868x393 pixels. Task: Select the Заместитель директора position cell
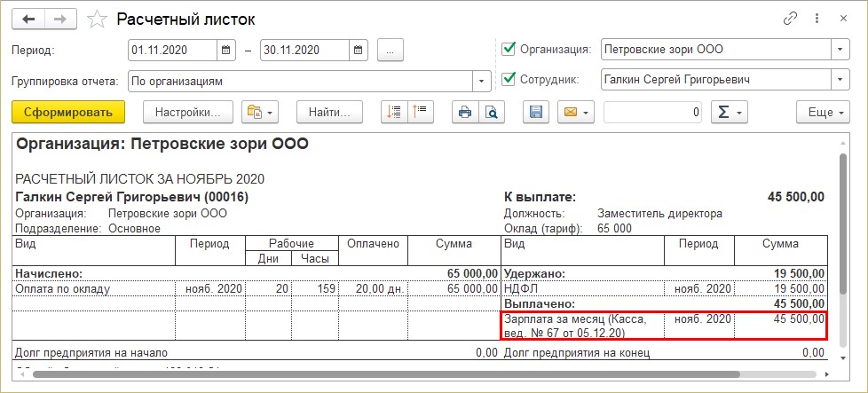659,214
